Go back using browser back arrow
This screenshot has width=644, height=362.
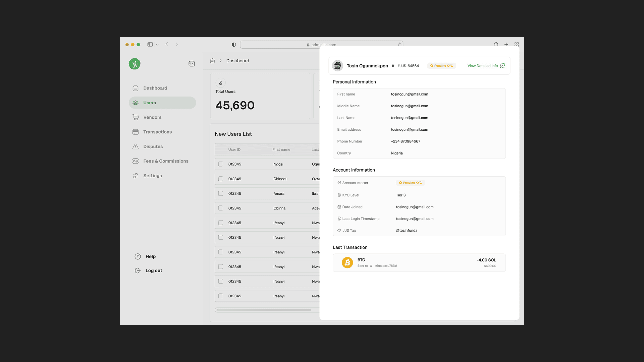coord(167,44)
